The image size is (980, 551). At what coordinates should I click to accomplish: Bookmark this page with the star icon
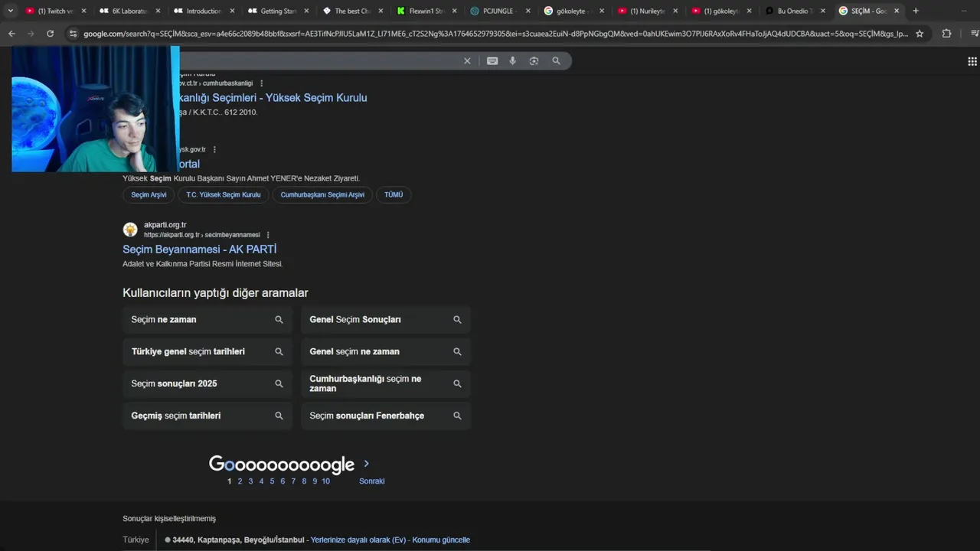click(x=920, y=34)
